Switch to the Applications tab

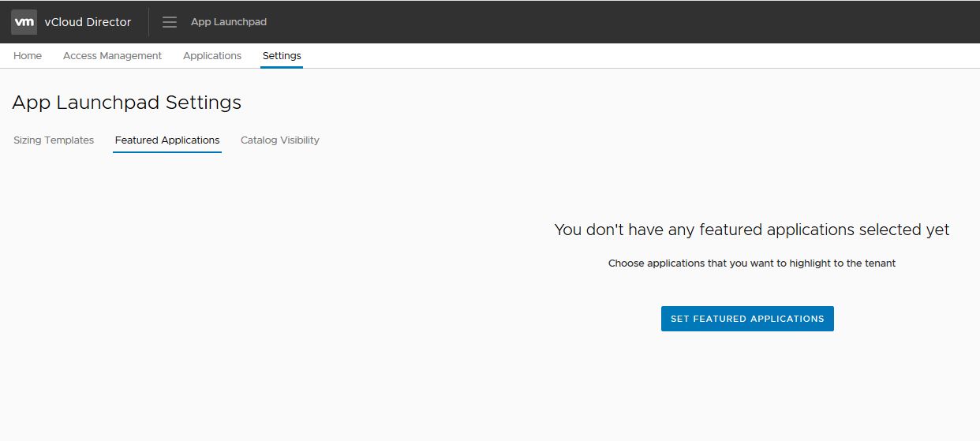point(212,56)
